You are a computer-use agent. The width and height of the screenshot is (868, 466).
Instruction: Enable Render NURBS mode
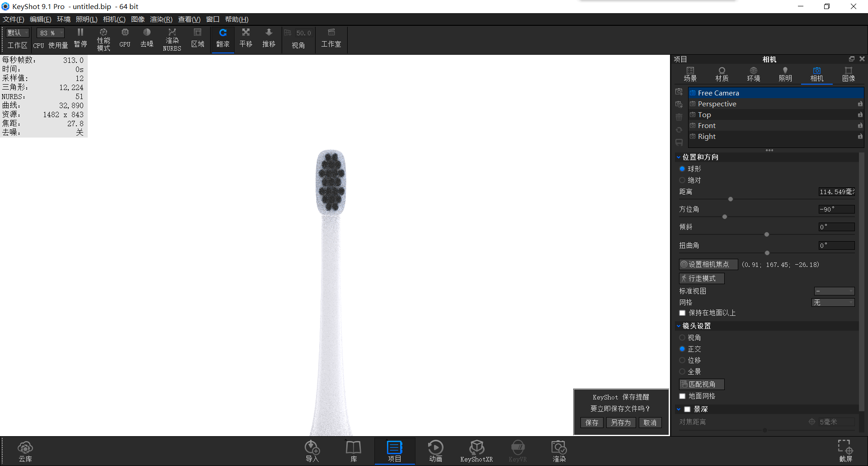pyautogui.click(x=172, y=38)
